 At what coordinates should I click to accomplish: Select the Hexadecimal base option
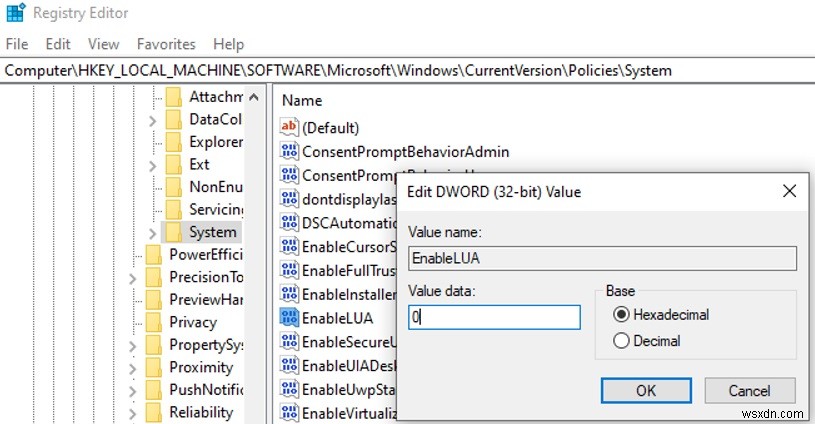[x=620, y=315]
